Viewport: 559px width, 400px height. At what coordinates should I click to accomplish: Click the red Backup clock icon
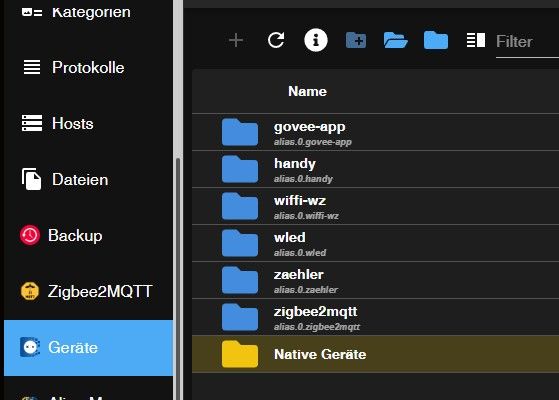[30, 235]
